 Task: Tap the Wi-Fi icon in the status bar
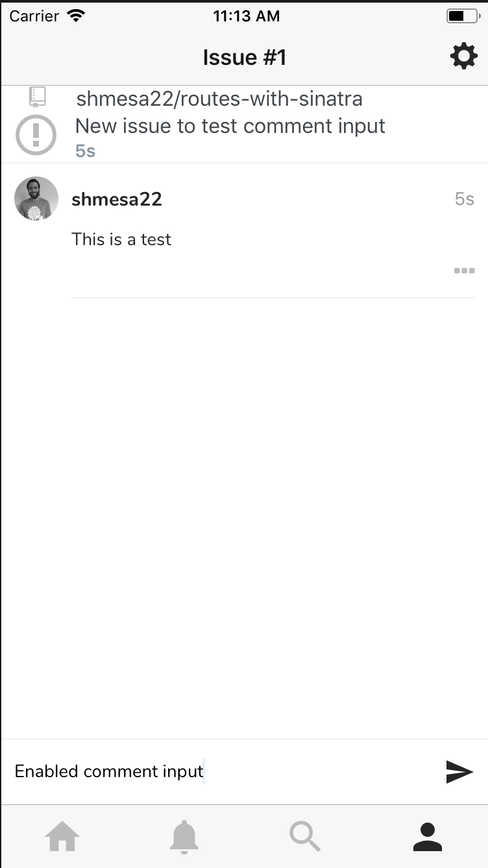coord(77,16)
